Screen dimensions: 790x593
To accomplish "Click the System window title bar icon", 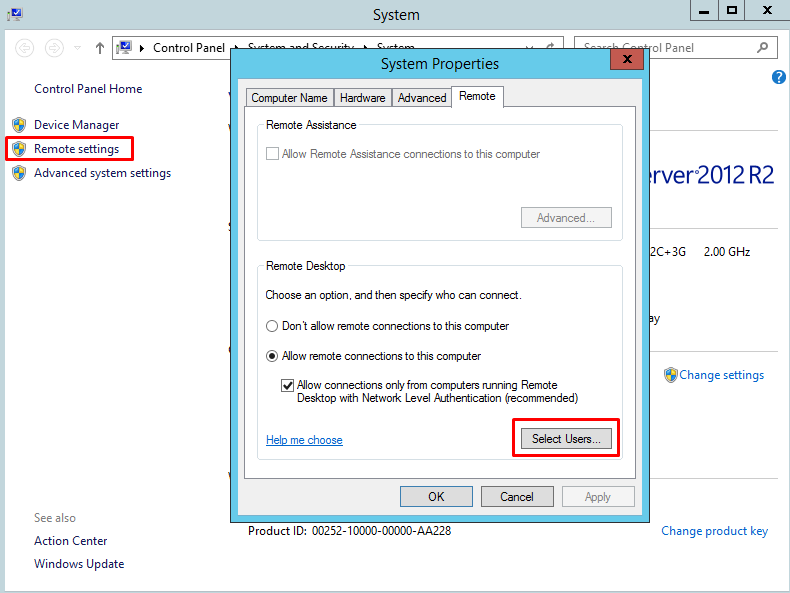I will coord(15,14).
